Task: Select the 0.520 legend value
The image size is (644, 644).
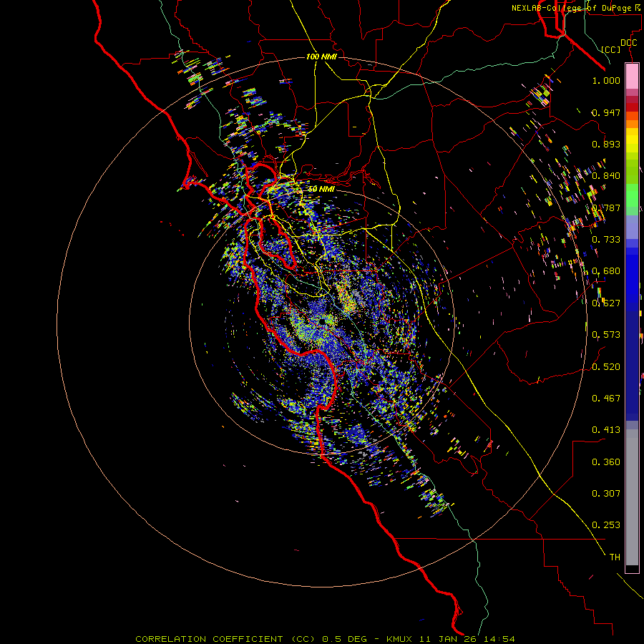Action: click(x=606, y=367)
